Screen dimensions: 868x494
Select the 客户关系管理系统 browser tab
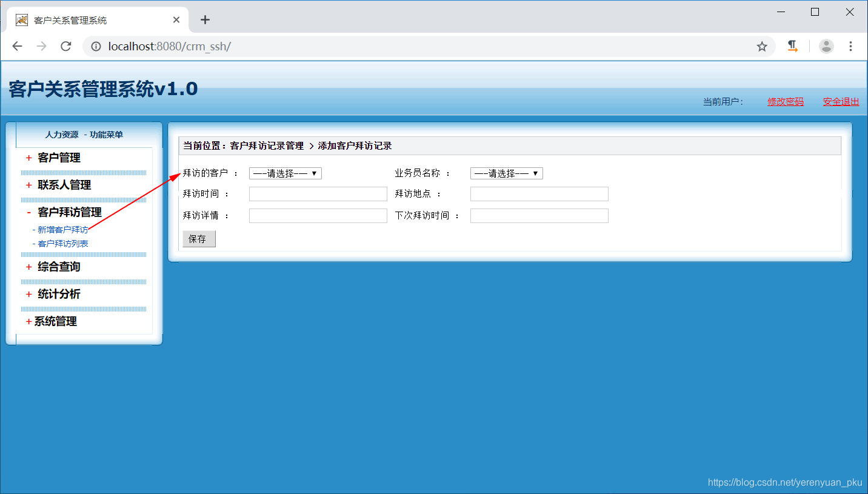click(x=99, y=20)
